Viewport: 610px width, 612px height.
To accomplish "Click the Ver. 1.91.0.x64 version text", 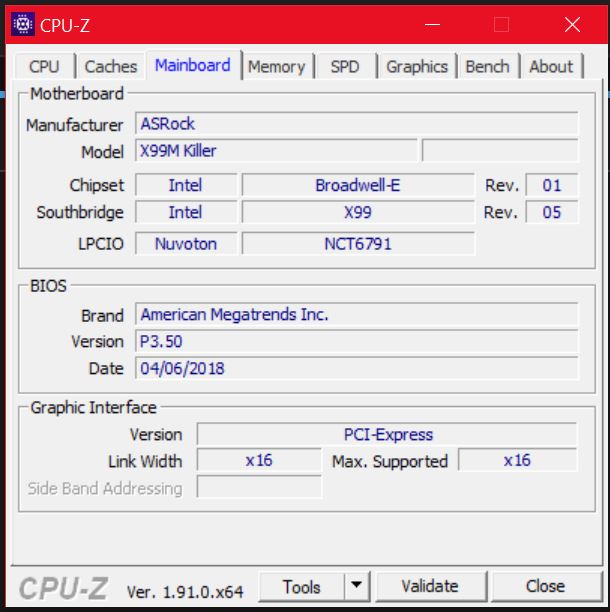I will pos(185,592).
